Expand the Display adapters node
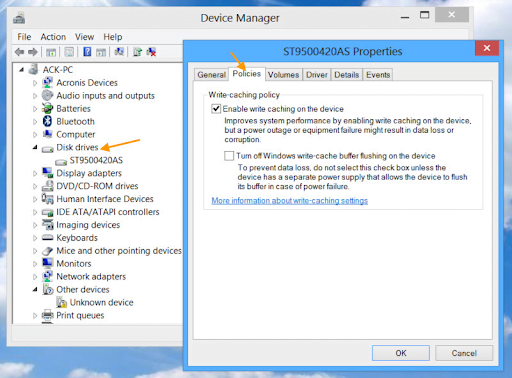 pyautogui.click(x=35, y=173)
